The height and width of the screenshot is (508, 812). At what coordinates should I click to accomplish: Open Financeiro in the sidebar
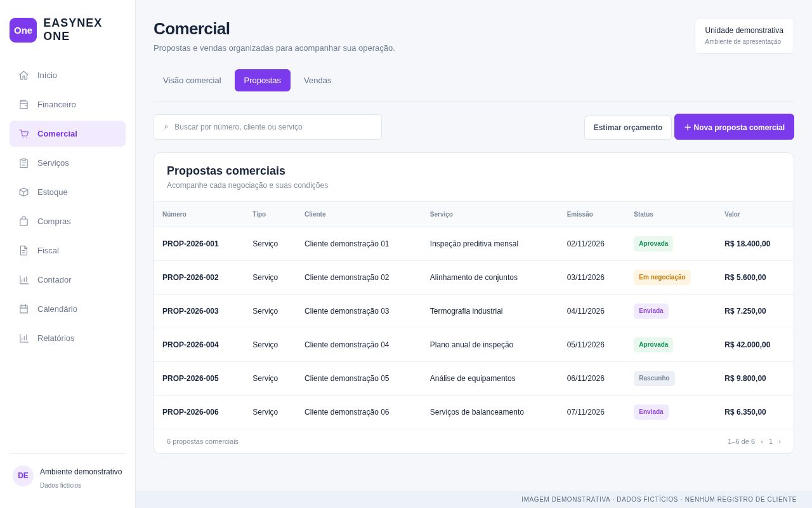[67, 104]
